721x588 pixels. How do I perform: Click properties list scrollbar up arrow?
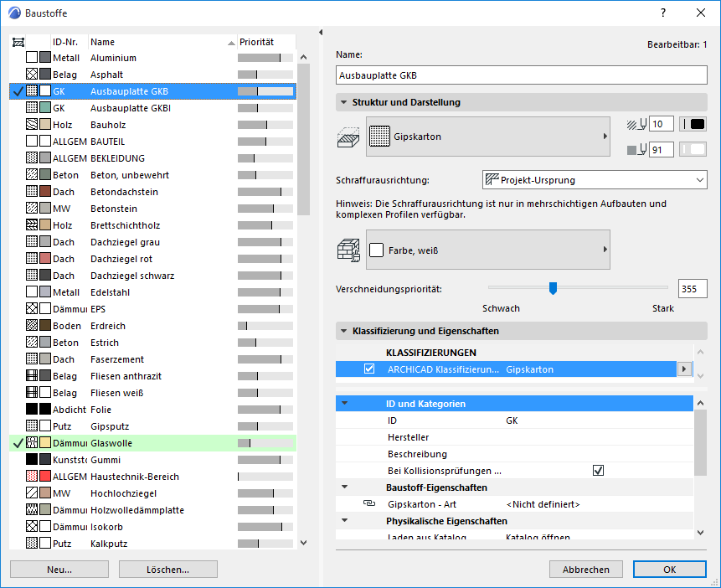pyautogui.click(x=700, y=403)
